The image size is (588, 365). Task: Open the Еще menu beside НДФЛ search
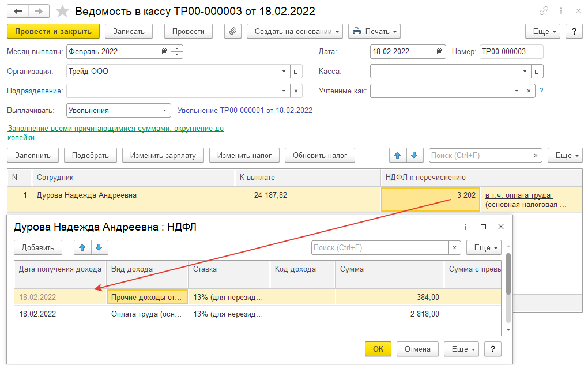[x=484, y=247]
